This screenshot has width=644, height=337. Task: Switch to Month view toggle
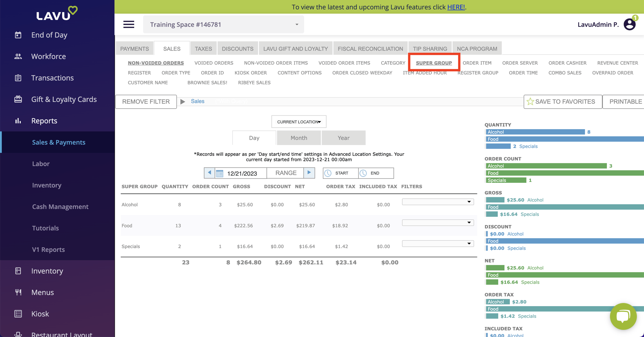[x=299, y=138]
